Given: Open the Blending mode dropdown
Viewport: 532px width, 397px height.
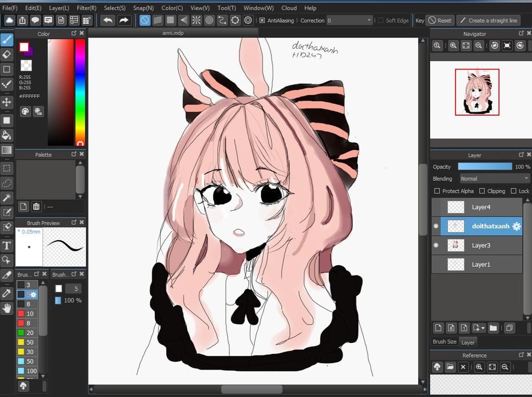Looking at the screenshot, I should 495,179.
